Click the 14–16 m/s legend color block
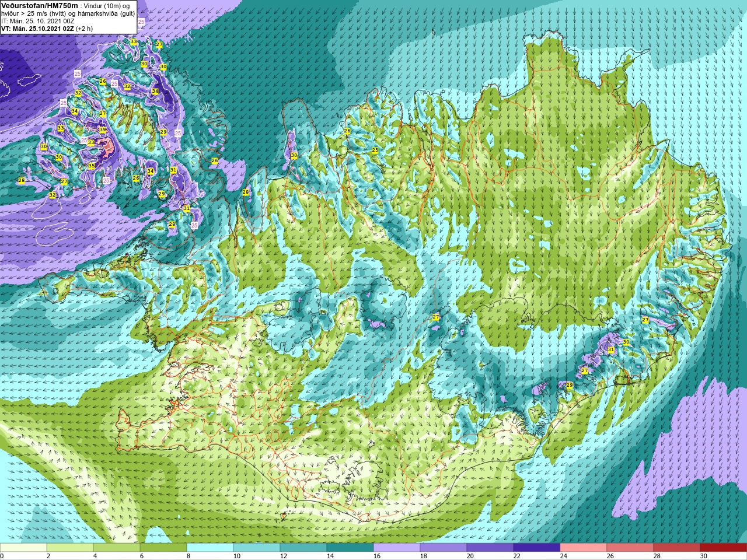The height and width of the screenshot is (560, 747). point(350,548)
